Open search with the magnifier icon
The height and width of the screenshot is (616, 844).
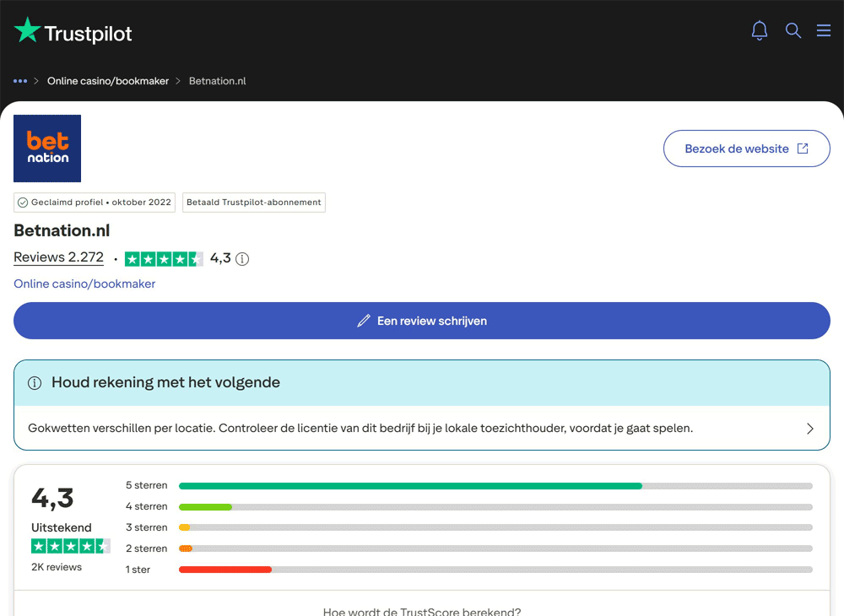(793, 30)
